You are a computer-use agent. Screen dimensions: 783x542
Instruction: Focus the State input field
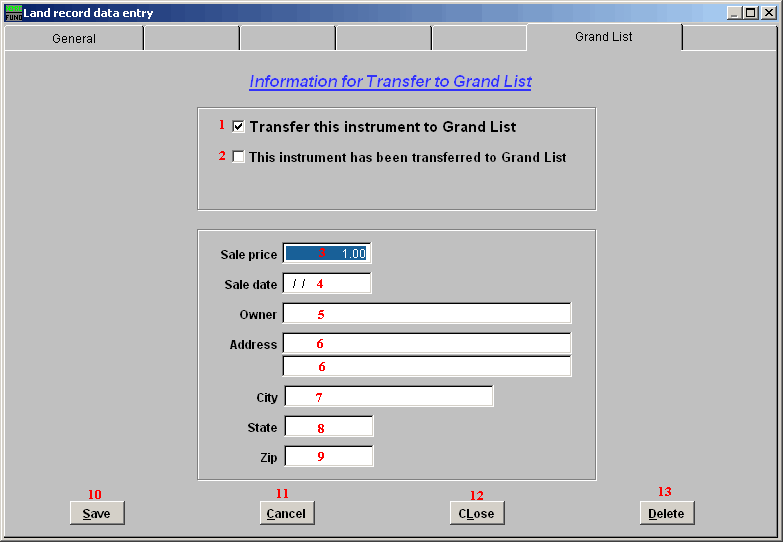(329, 427)
